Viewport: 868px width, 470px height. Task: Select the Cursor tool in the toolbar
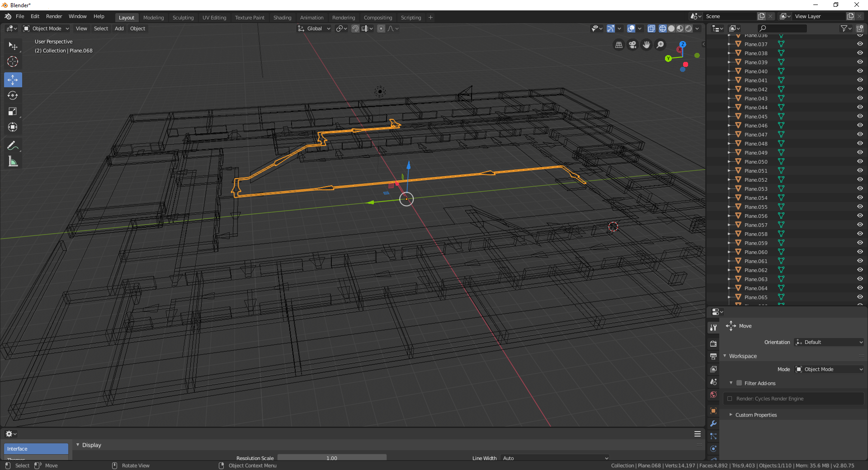[x=13, y=61]
